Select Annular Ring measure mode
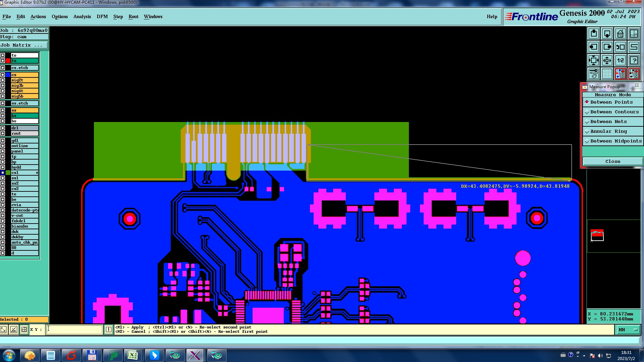The height and width of the screenshot is (362, 644). click(608, 131)
